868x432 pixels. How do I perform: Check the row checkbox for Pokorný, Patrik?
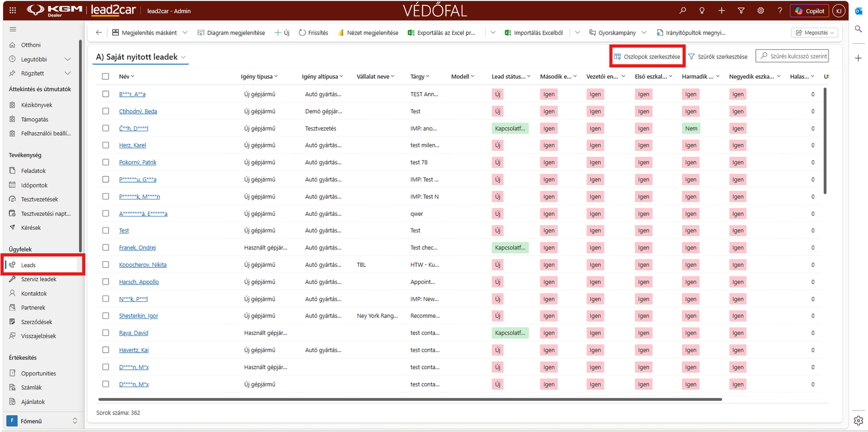106,162
